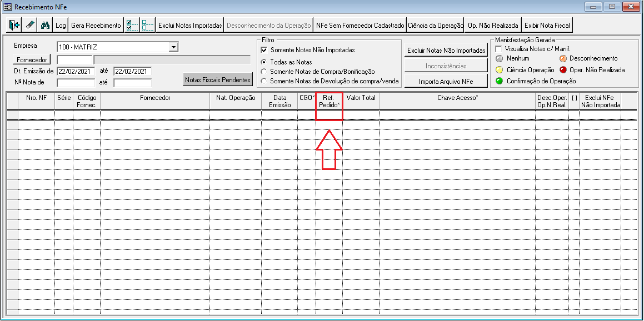Screen dimensions: 644x321
Task: Click Exibir Nota Fiscal toolbar button
Action: 547,25
